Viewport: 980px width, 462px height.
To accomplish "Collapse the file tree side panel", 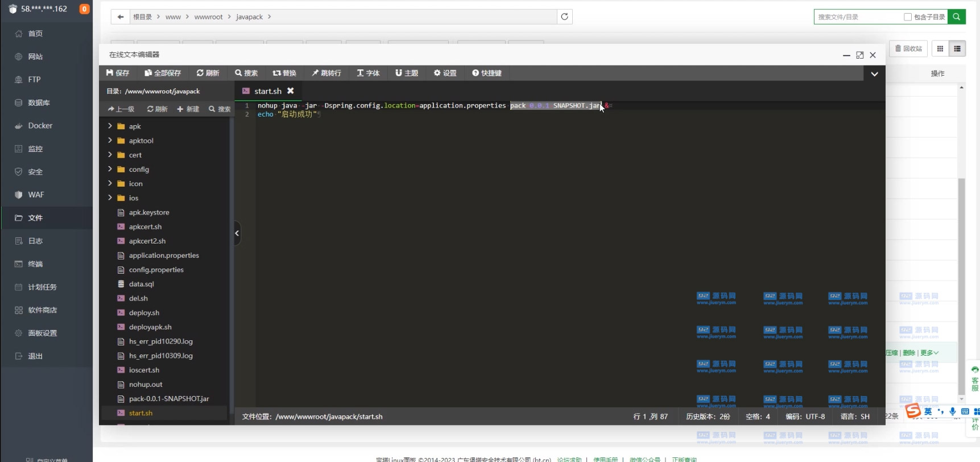I will click(x=237, y=233).
